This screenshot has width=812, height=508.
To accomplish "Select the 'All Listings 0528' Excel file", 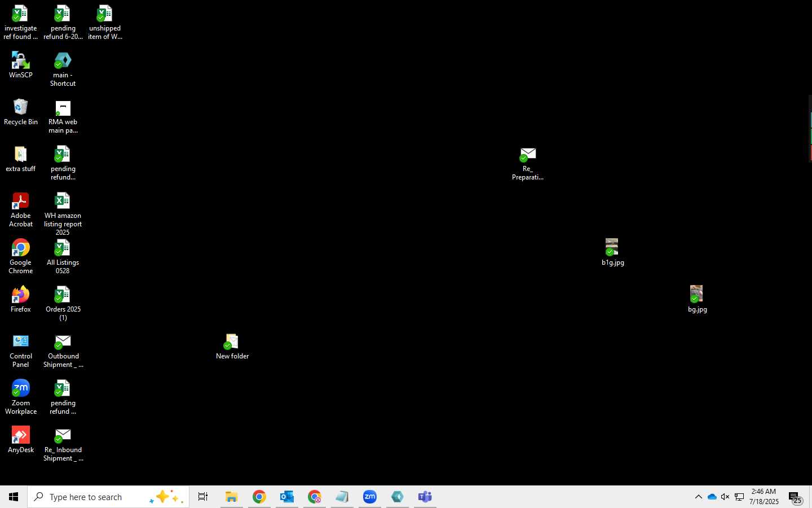I will (x=63, y=257).
